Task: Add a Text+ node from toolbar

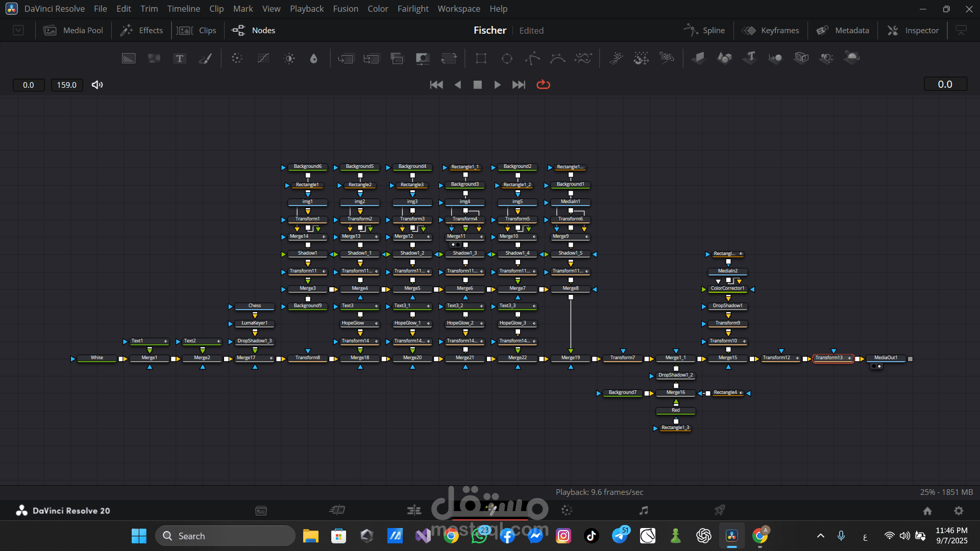Action: (x=179, y=59)
